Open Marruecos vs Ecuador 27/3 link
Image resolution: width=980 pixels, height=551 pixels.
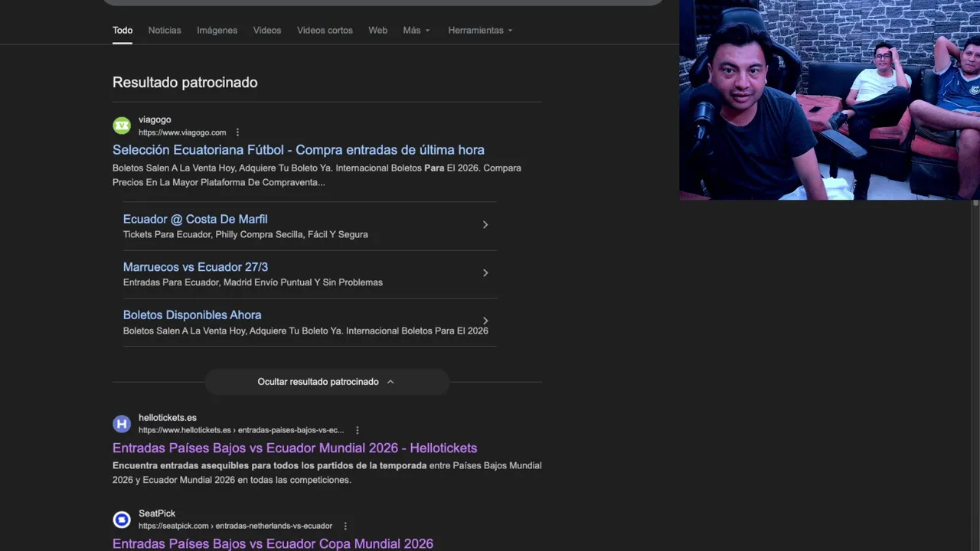click(195, 267)
